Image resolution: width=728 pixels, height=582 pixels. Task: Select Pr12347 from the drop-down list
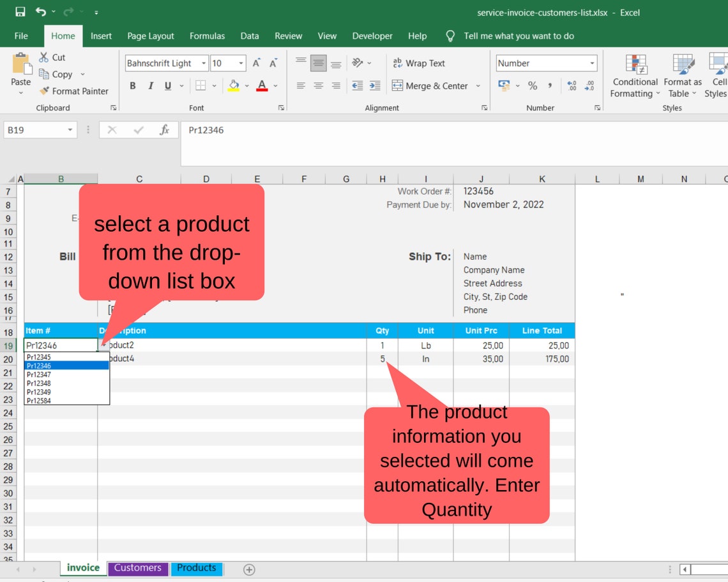40,375
